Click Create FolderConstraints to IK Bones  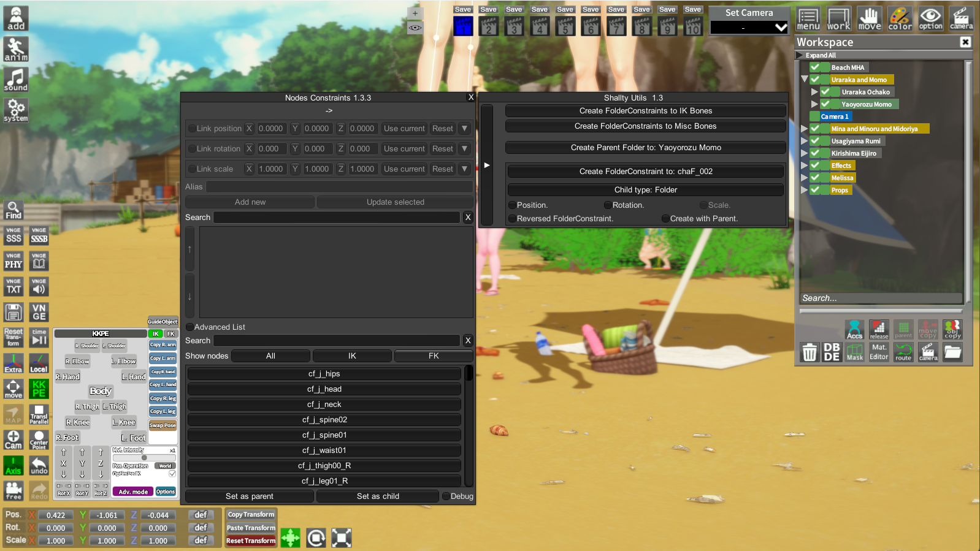pos(645,111)
